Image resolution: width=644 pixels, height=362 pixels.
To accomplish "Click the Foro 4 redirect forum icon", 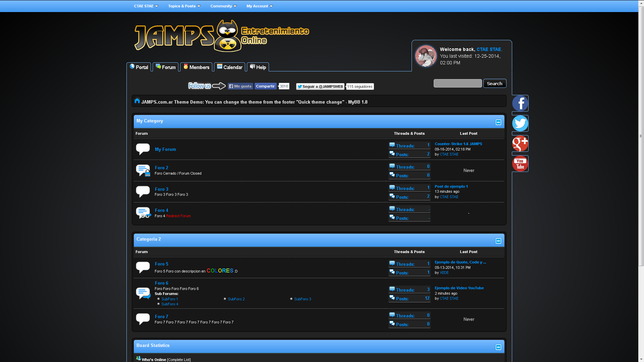I will tap(143, 213).
